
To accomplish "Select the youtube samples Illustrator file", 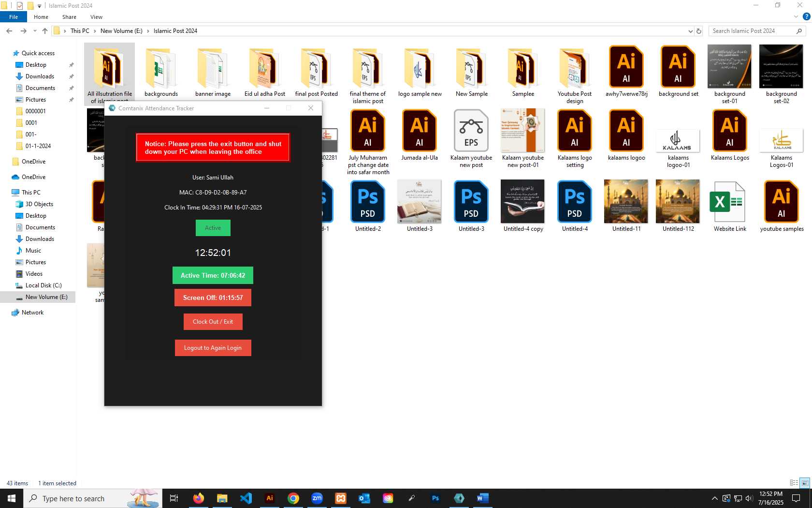I will (782, 207).
